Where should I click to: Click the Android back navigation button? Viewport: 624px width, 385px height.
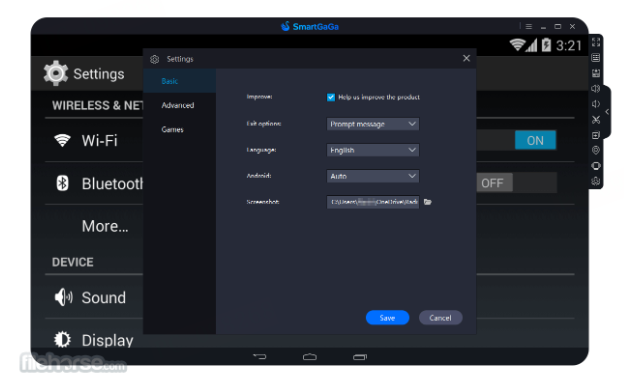(x=259, y=357)
